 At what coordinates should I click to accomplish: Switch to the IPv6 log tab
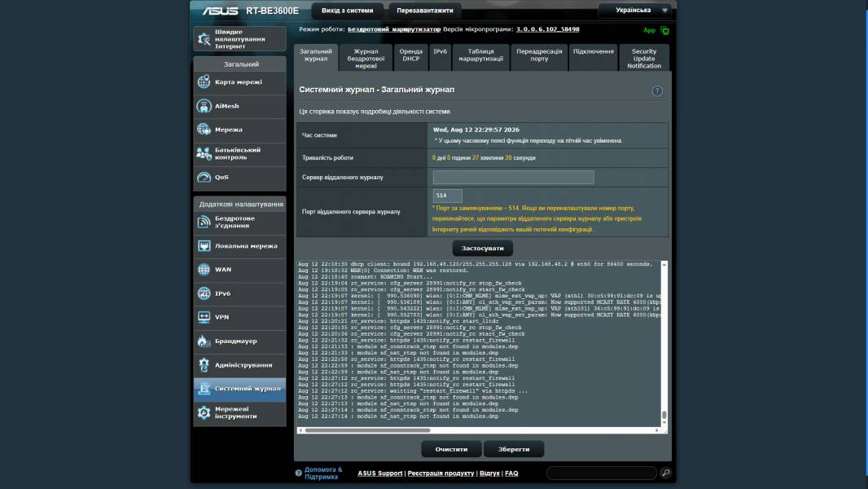440,58
